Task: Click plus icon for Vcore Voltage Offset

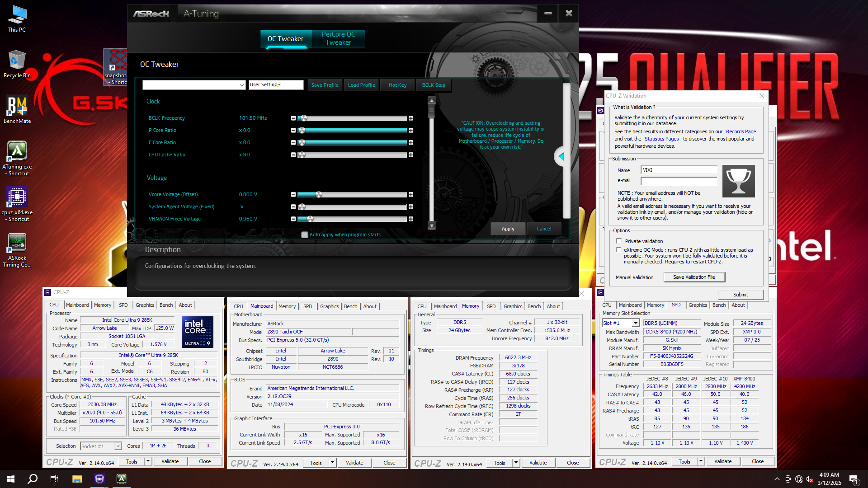Action: point(411,195)
